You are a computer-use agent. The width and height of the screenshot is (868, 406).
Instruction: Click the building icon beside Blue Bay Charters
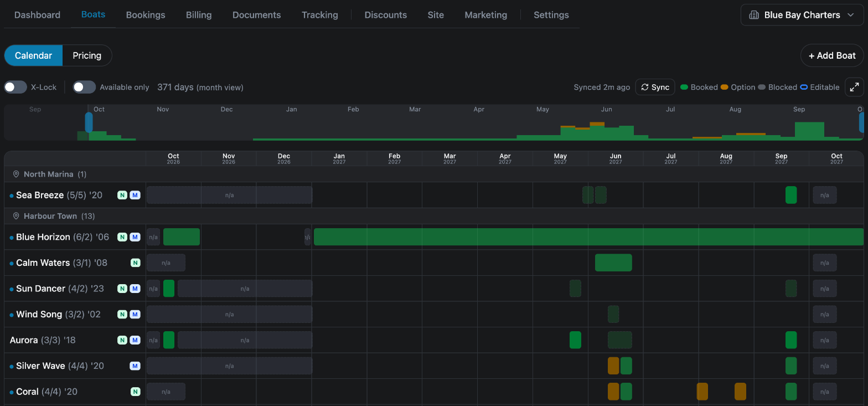tap(754, 15)
